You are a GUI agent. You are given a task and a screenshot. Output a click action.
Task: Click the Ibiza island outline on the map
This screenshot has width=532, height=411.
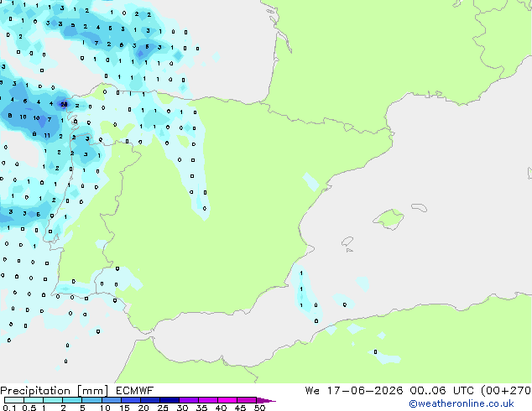tap(347, 242)
